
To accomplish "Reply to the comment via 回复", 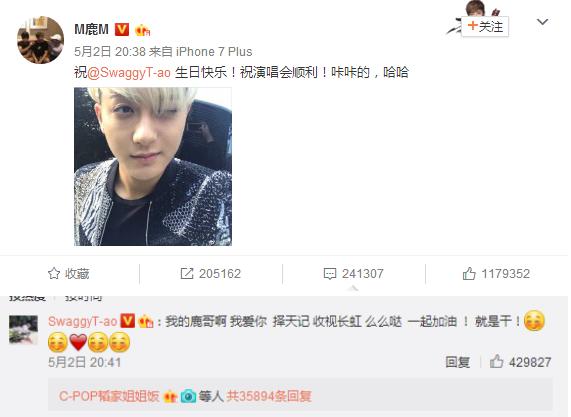I will coord(458,362).
